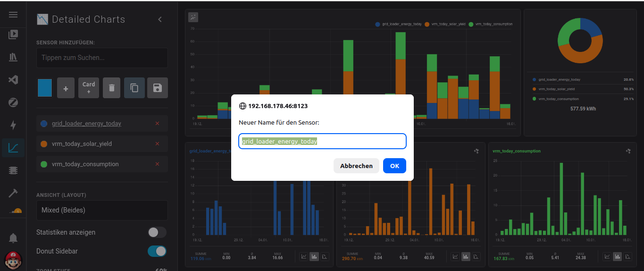
Task: Click the save floppy disk icon
Action: point(158,88)
